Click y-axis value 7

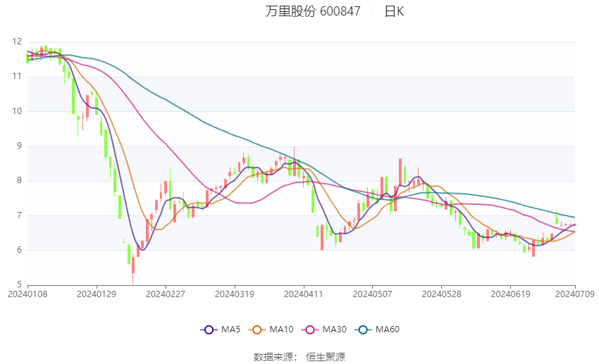pos(20,215)
